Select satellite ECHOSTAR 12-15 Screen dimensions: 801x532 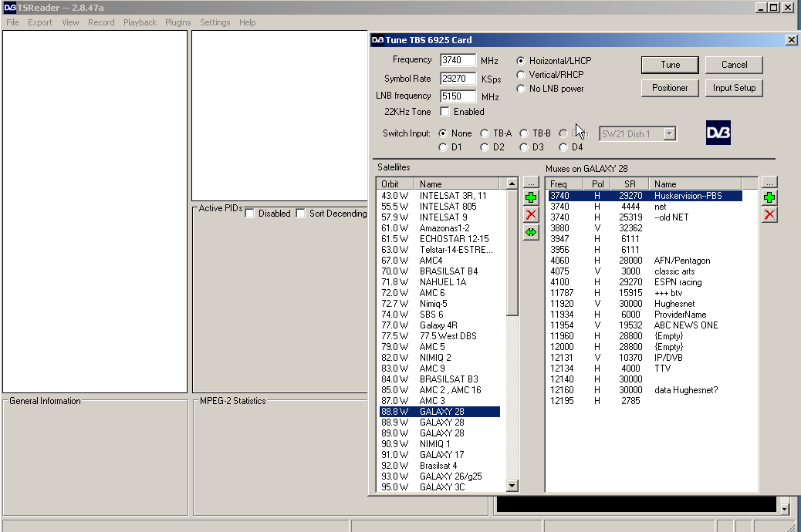click(x=439, y=239)
